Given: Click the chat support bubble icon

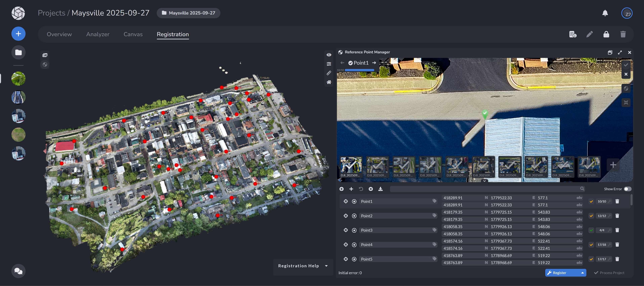Looking at the screenshot, I should tap(18, 271).
